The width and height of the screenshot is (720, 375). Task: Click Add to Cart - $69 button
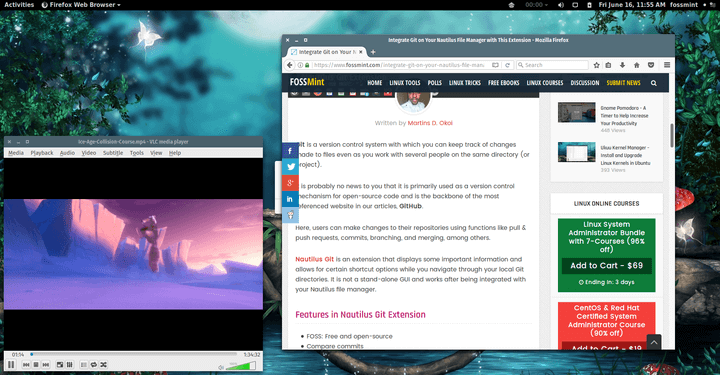pos(606,266)
